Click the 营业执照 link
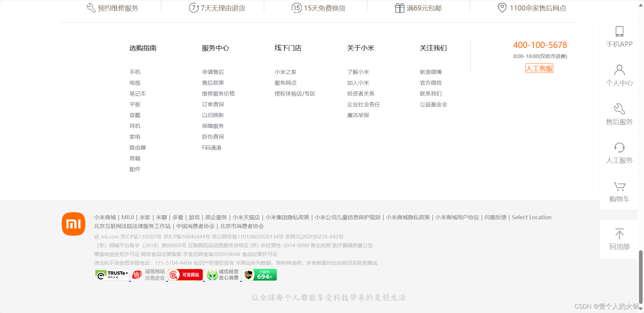The width and height of the screenshot is (644, 313). tap(321, 245)
